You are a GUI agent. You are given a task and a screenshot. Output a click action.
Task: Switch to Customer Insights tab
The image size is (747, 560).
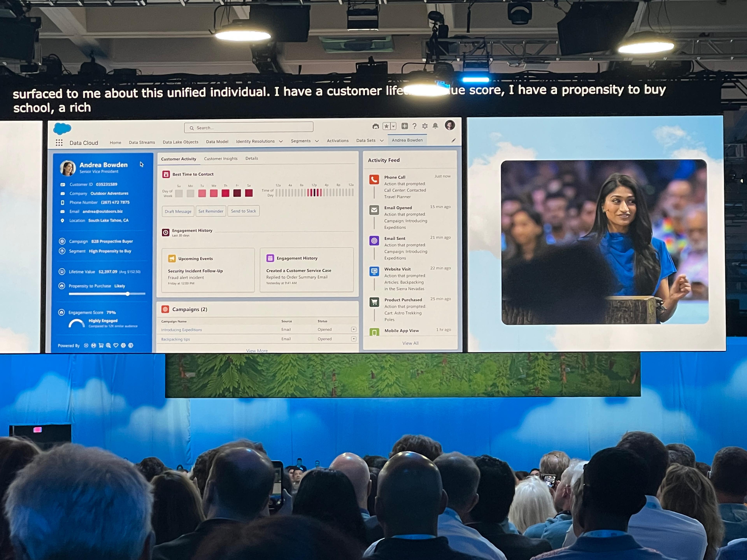(x=221, y=159)
